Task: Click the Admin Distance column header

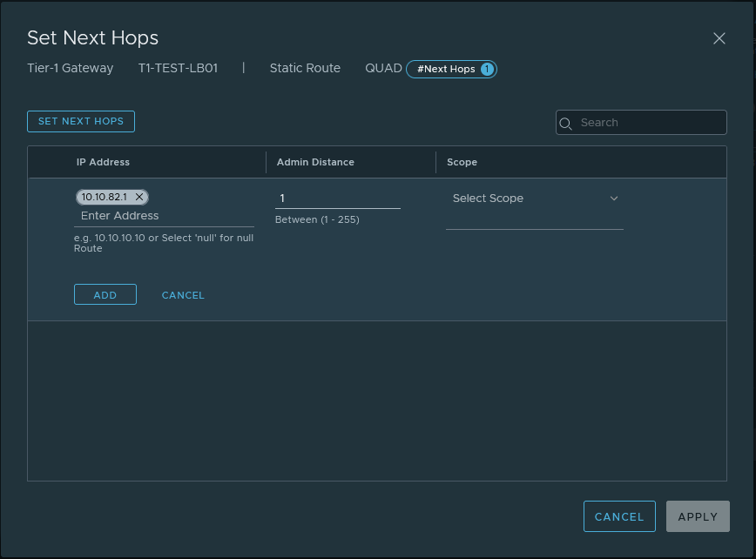Action: click(x=315, y=162)
